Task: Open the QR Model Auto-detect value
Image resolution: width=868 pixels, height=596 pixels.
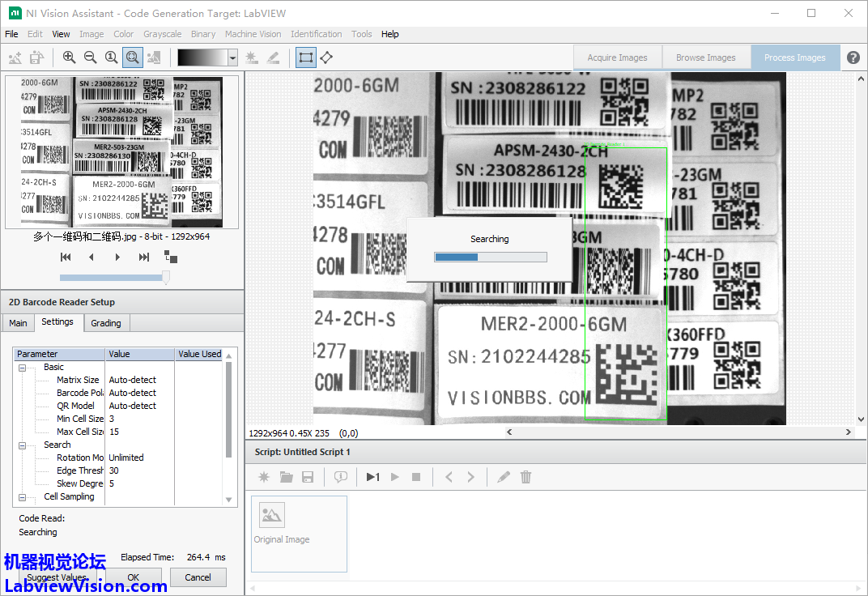Action: [140, 407]
